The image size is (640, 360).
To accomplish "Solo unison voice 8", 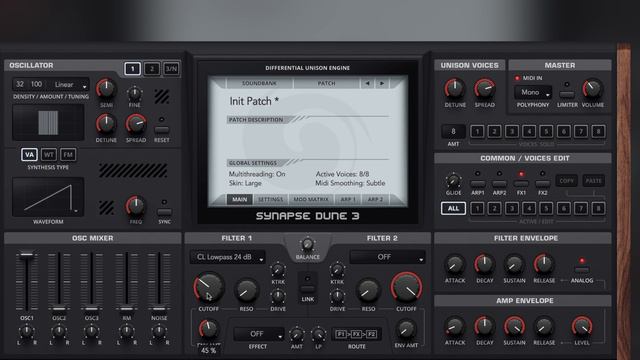I will point(598,131).
